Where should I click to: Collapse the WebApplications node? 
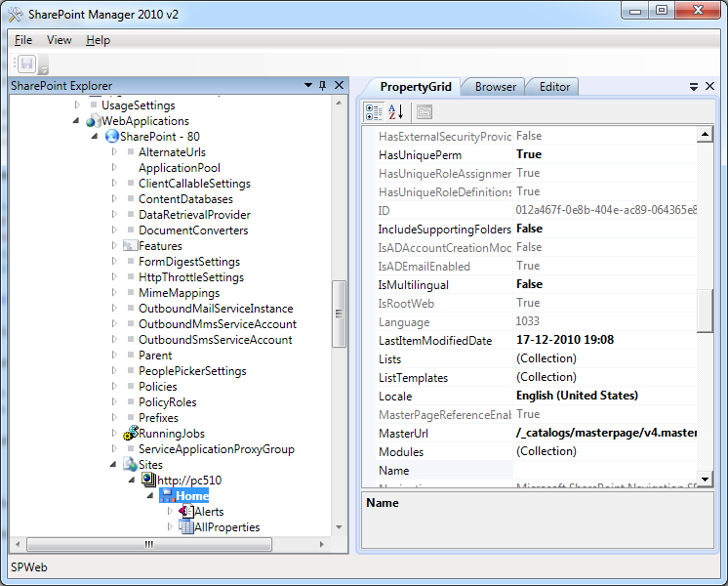click(x=76, y=121)
